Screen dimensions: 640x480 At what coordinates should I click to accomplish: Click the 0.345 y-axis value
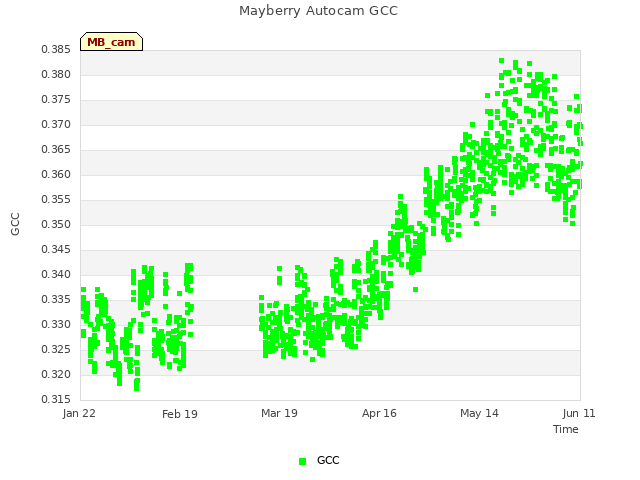tap(56, 249)
